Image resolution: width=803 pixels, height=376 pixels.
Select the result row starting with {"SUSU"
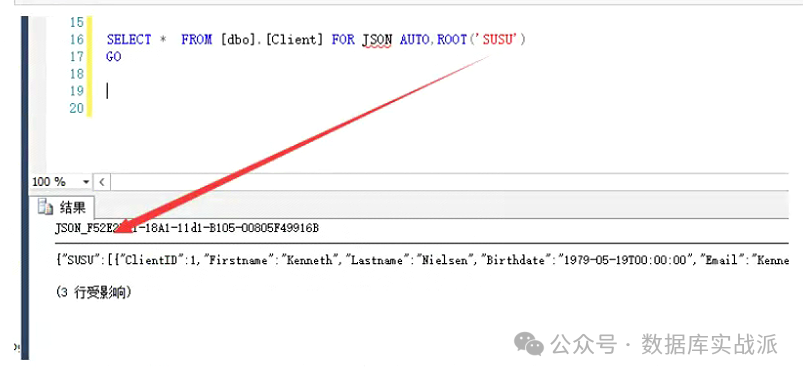pyautogui.click(x=421, y=260)
